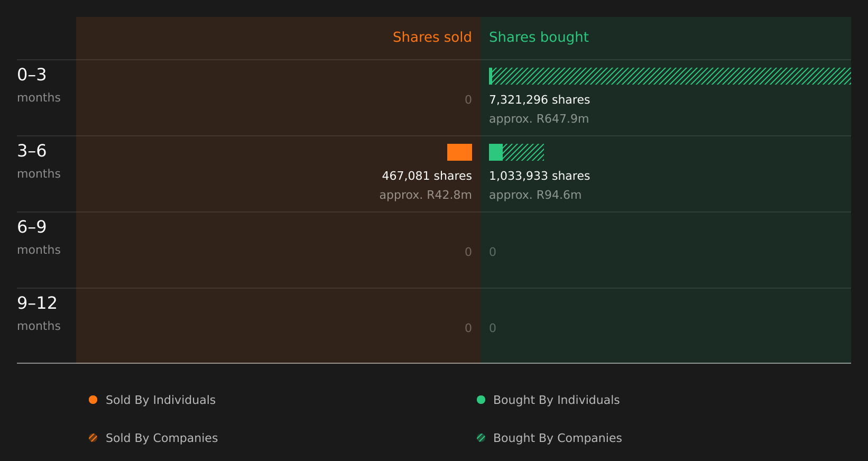868x461 pixels.
Task: Click the 467,081 shares value
Action: pos(427,176)
